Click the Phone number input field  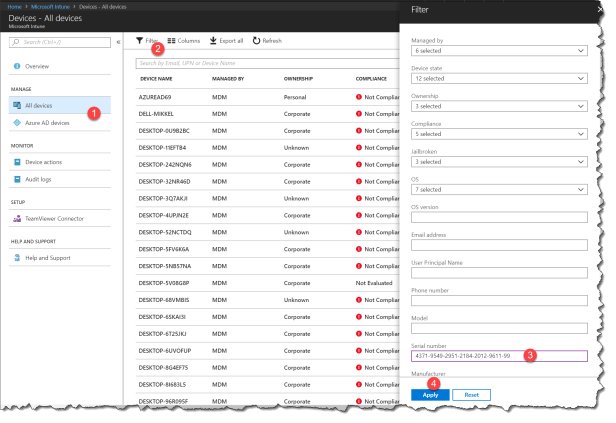499,300
